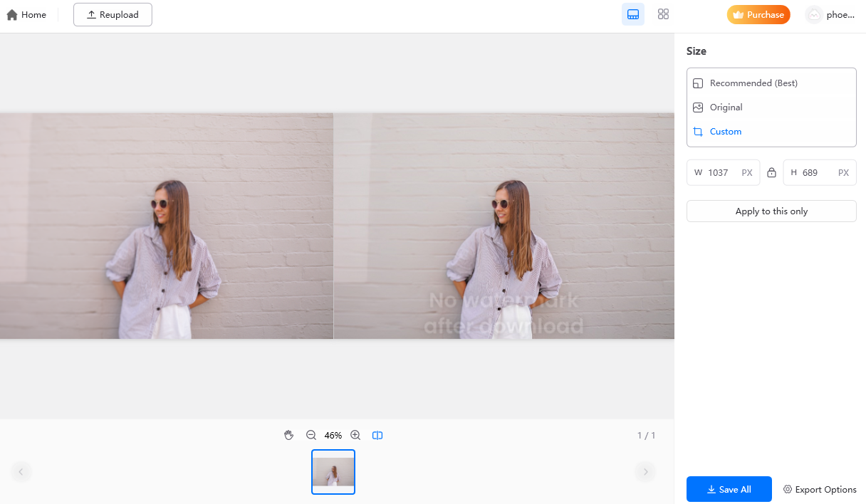Screen dimensions: 866x504
Task: Open the user account avatar
Action: point(814,14)
